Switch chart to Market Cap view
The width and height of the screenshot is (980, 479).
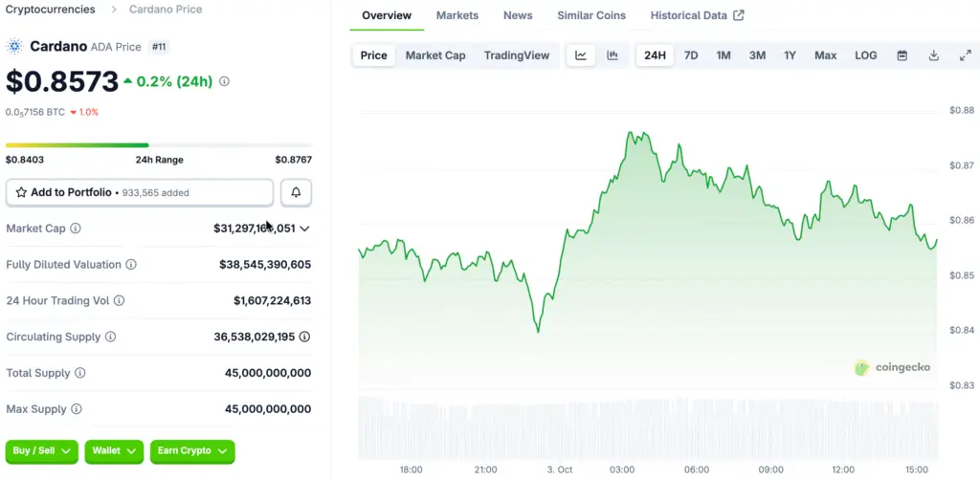tap(435, 55)
